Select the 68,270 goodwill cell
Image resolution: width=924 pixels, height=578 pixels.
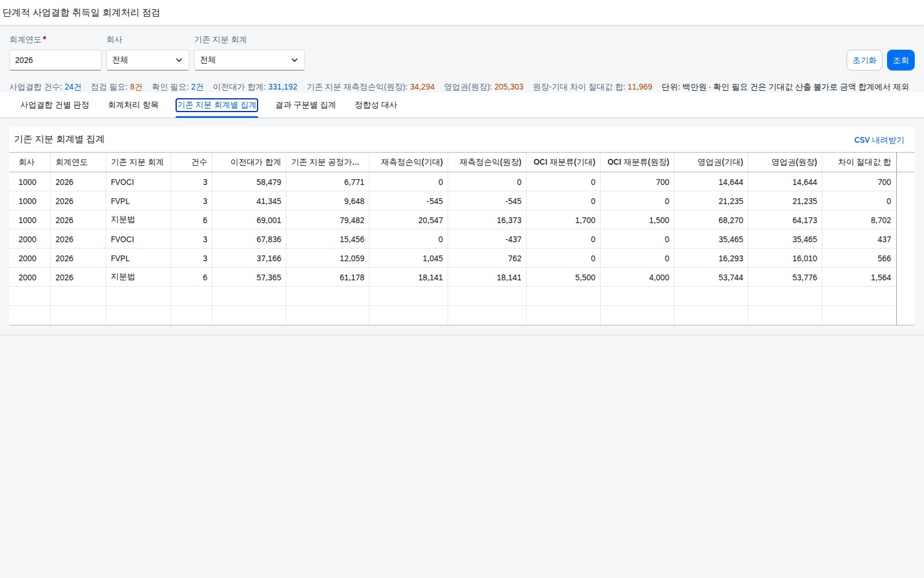tap(711, 220)
